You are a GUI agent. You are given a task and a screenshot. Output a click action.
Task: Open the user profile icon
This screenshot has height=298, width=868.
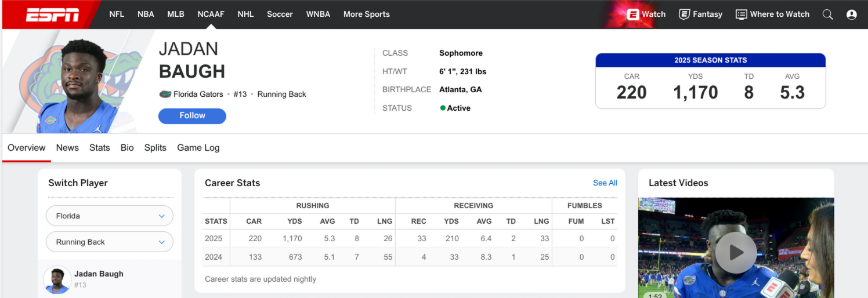pos(851,14)
